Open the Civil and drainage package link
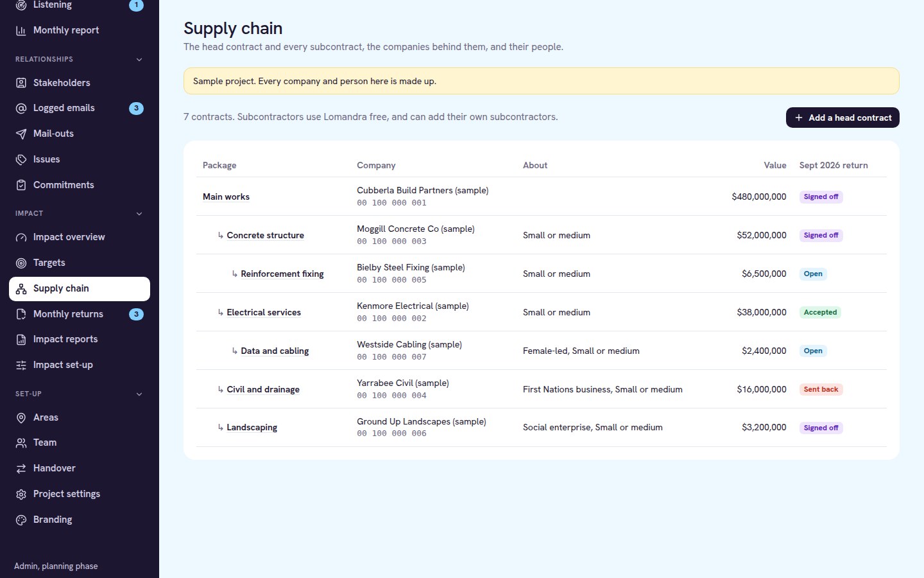 tap(263, 389)
